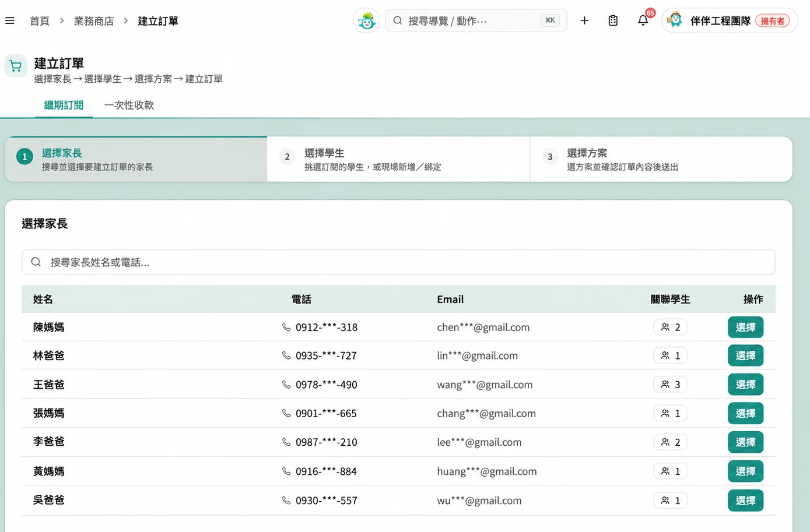Click the phone icon in 陳媽媽 row
The width and height of the screenshot is (810, 532).
(286, 327)
